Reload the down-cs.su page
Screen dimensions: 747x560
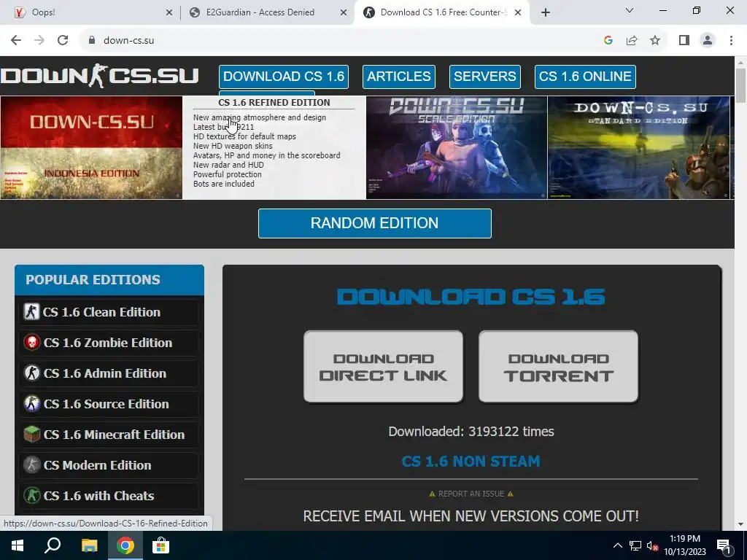click(x=63, y=41)
